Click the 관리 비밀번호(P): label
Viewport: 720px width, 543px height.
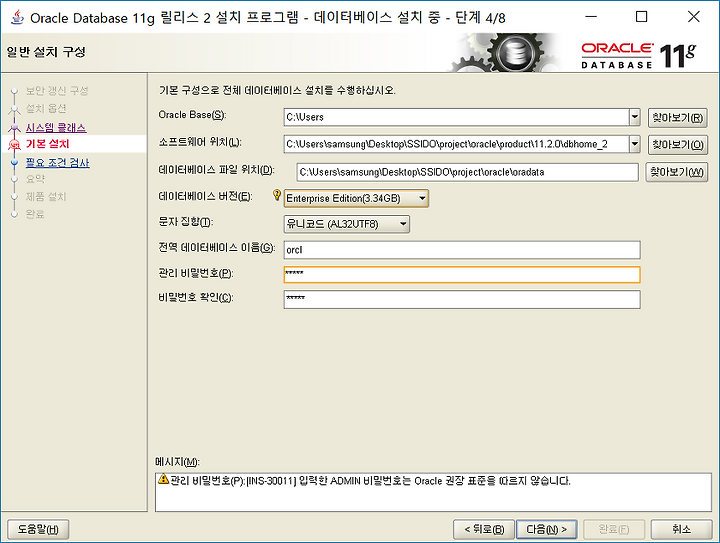pyautogui.click(x=196, y=273)
